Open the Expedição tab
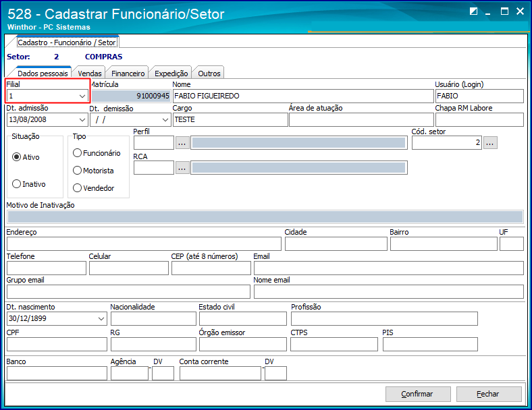 171,74
